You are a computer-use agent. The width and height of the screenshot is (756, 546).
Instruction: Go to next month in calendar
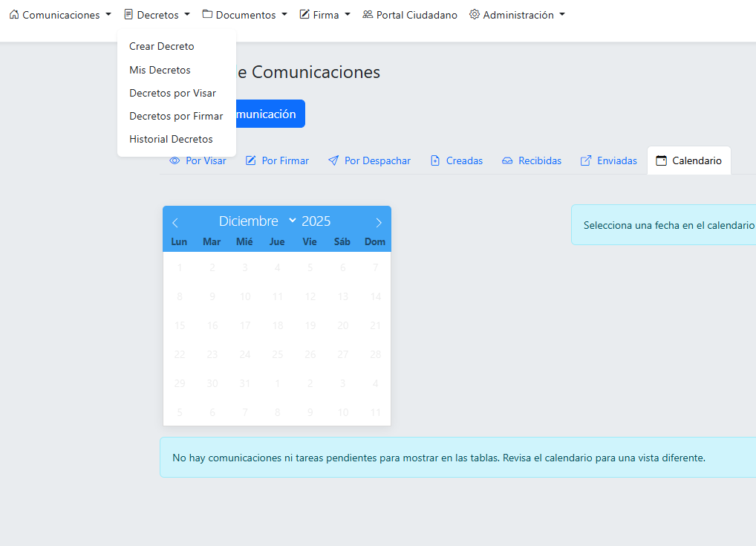[379, 222]
